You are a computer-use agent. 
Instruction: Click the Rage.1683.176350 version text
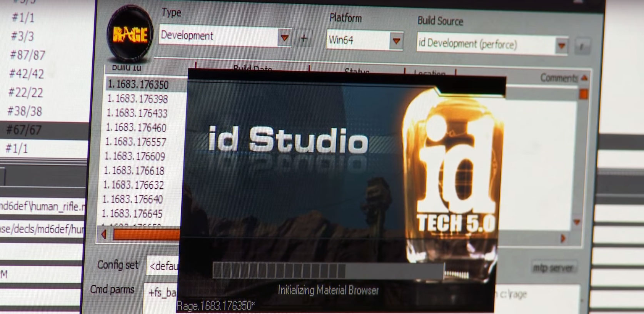pyautogui.click(x=215, y=306)
